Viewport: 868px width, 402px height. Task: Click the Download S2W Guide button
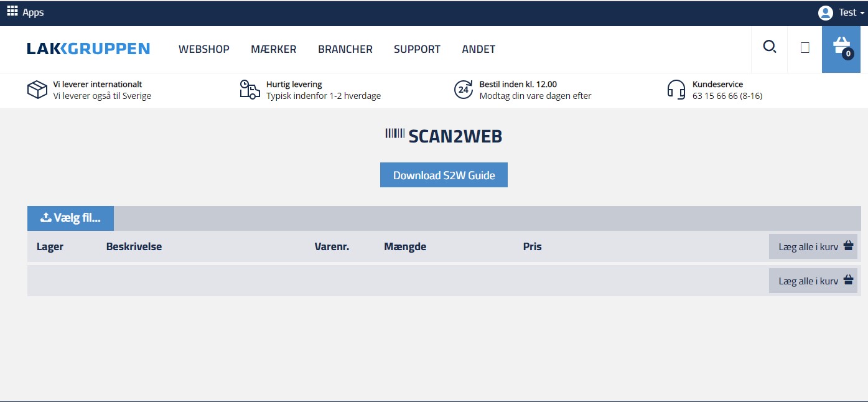click(x=444, y=175)
